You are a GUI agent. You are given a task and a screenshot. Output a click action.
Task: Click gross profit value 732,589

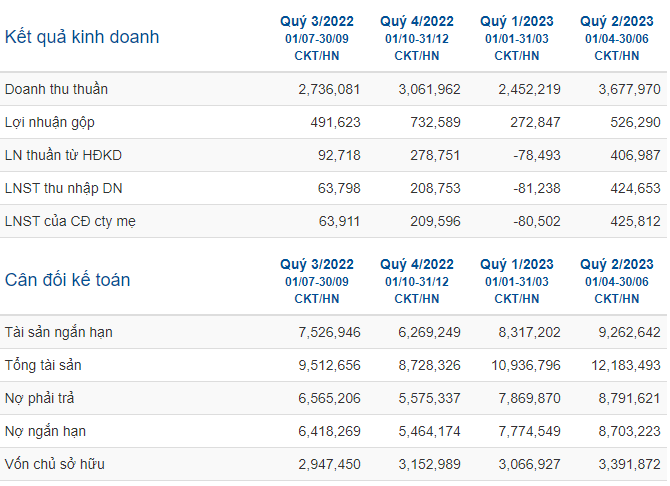point(435,122)
